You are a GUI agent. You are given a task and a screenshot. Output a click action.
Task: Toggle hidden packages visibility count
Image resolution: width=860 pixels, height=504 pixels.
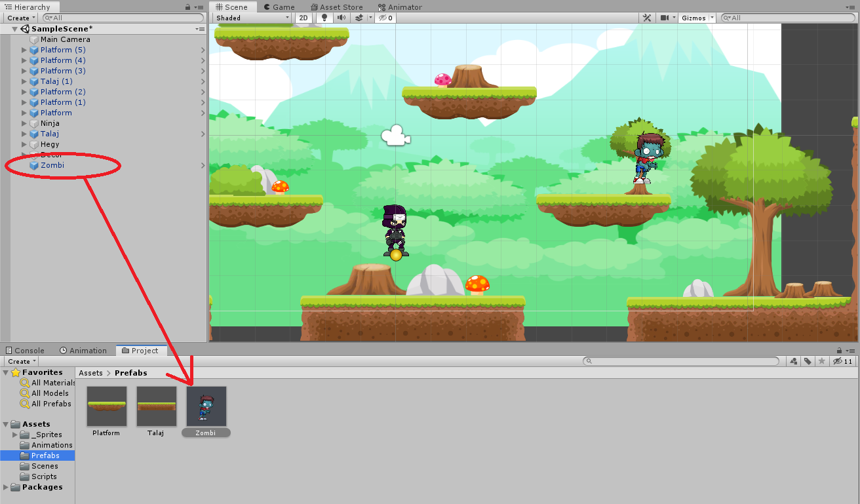click(x=842, y=361)
